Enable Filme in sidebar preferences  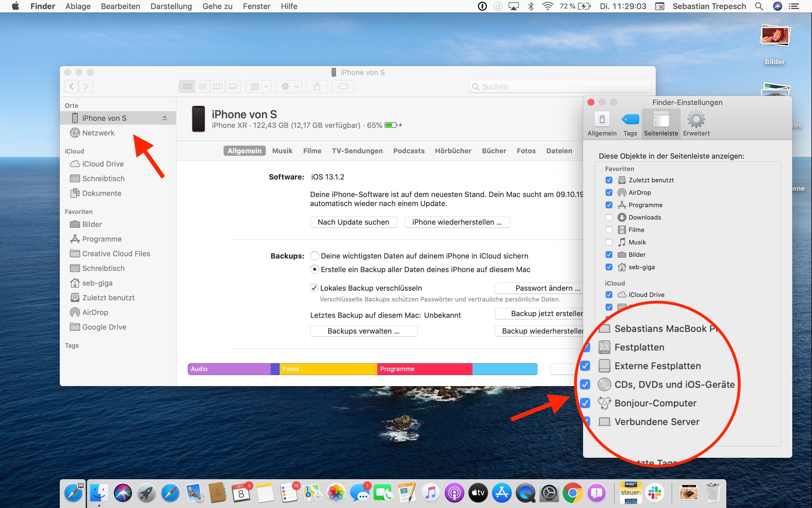click(609, 230)
